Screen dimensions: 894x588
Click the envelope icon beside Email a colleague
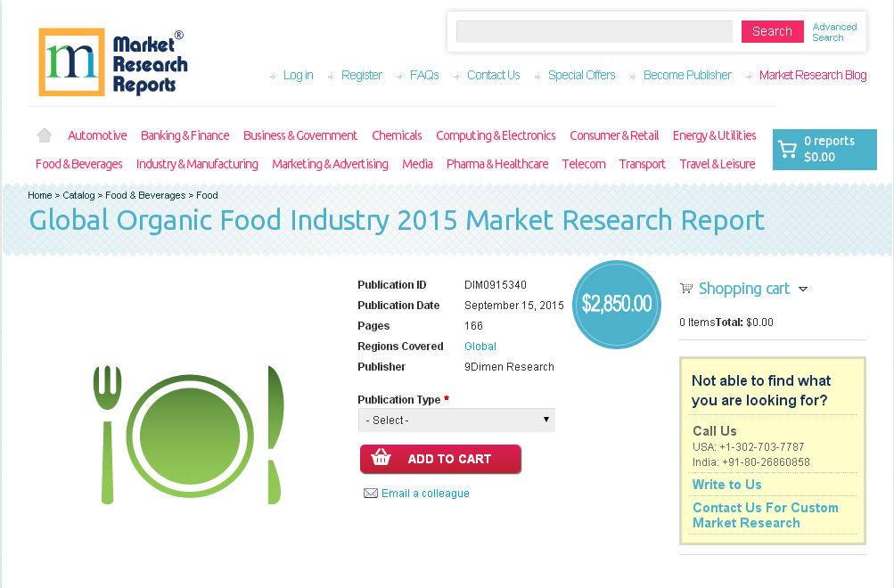coord(371,493)
